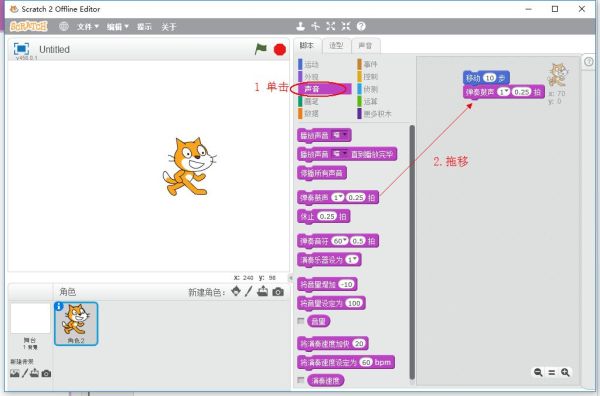Choose a backdrop from the library
The width and height of the screenshot is (600, 396).
[x=15, y=373]
